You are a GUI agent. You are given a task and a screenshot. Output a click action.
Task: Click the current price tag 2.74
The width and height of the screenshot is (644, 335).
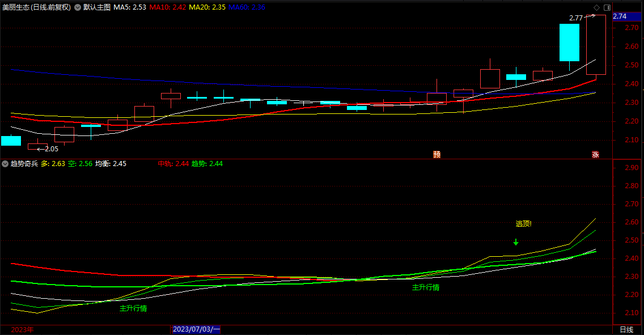pos(626,16)
